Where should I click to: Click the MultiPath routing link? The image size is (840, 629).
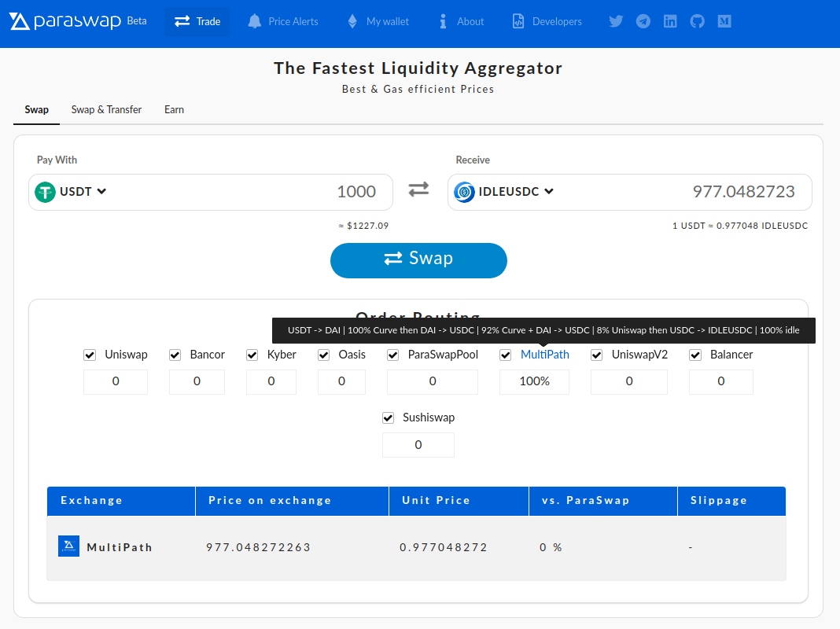pyautogui.click(x=545, y=355)
